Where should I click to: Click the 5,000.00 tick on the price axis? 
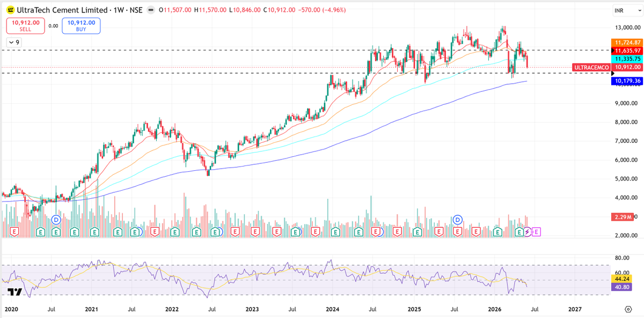click(x=626, y=179)
